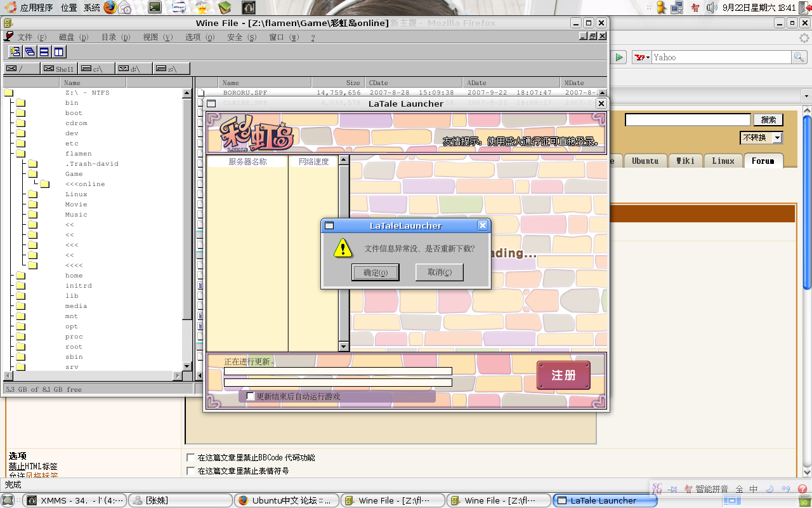This screenshot has width=812, height=508.
Task: Select the Shell drive button
Action: [x=58, y=68]
